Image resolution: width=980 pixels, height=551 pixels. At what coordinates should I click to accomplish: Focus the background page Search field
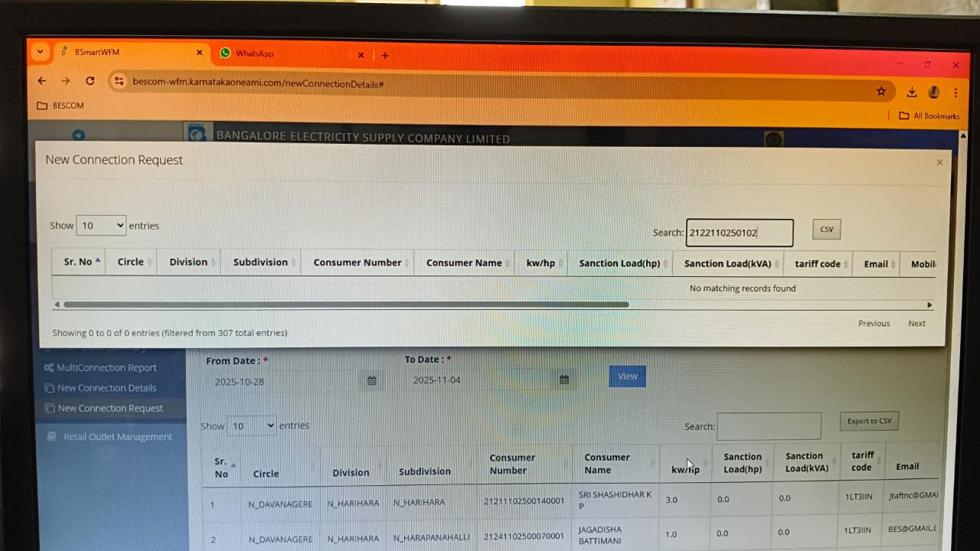769,426
